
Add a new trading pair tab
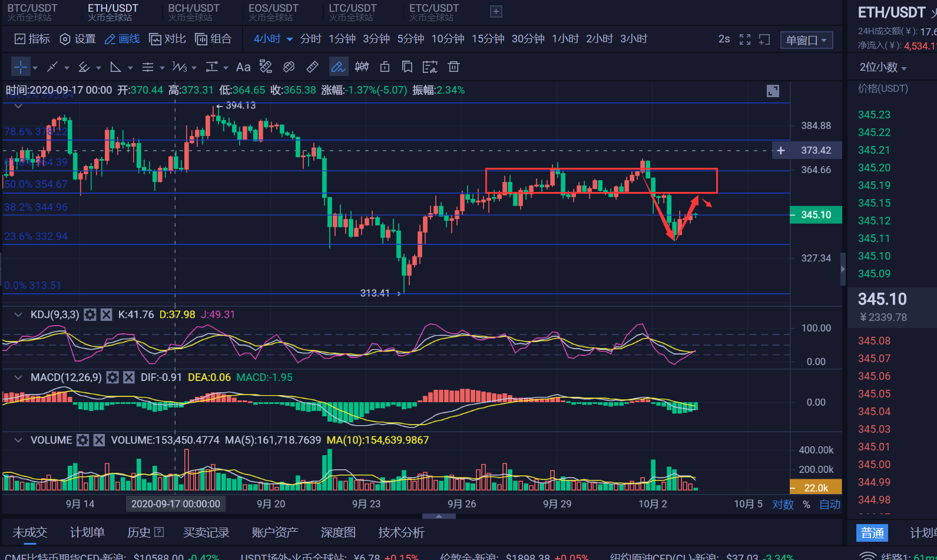coord(496,12)
